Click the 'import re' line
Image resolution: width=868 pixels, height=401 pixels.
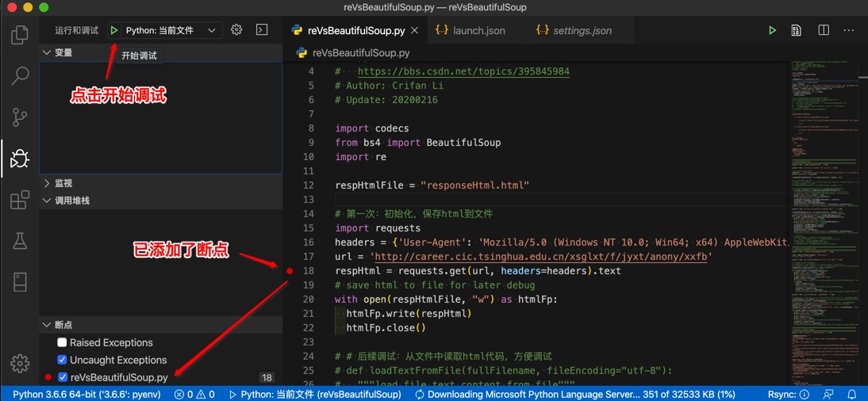[x=360, y=157]
